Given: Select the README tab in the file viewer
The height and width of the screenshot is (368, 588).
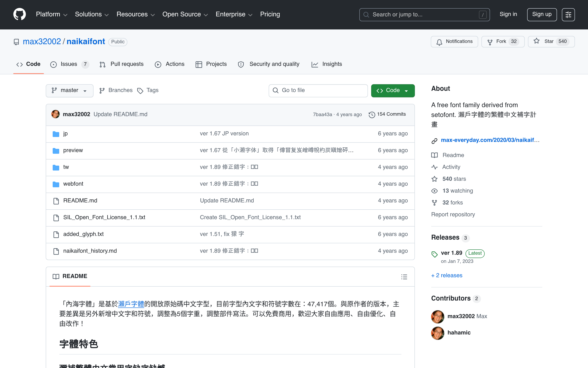Looking at the screenshot, I should tap(70, 276).
